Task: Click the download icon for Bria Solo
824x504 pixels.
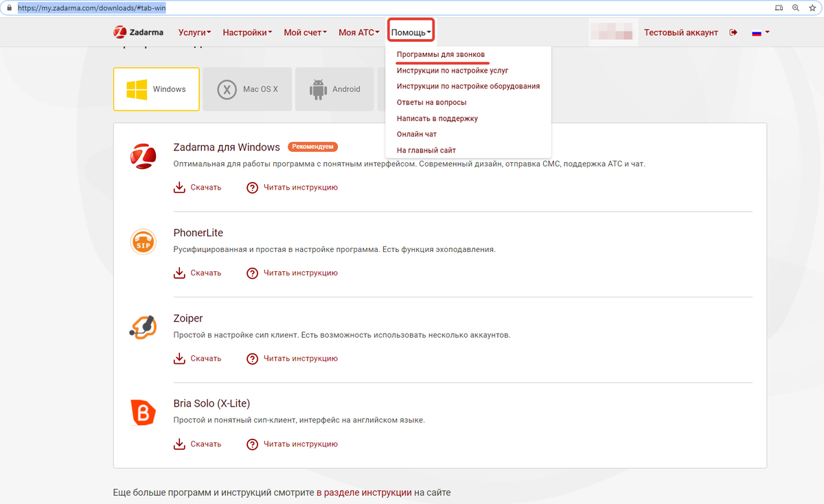Action: point(179,444)
